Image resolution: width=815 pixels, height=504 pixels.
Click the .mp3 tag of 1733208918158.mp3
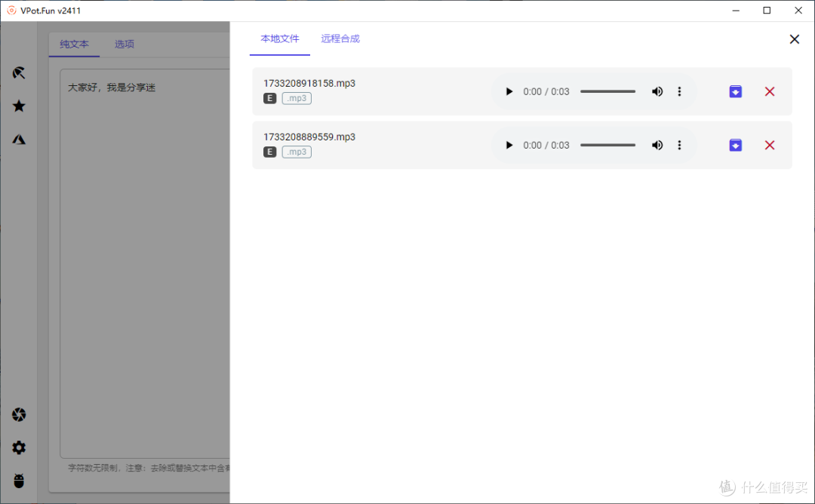point(297,98)
